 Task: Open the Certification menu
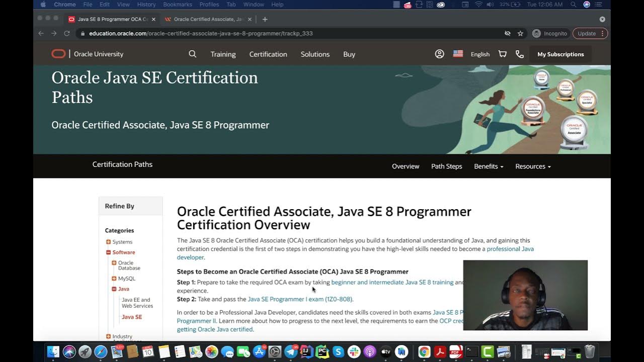268,54
